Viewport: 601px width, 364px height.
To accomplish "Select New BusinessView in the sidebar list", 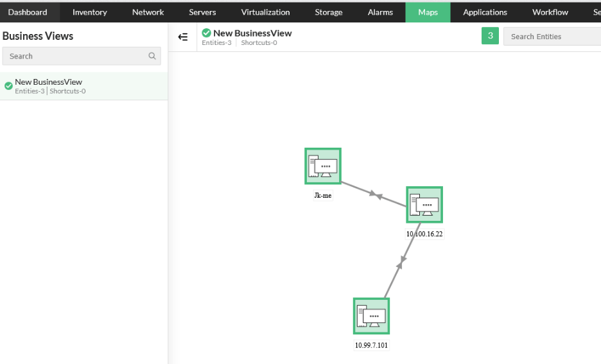I will pos(83,86).
